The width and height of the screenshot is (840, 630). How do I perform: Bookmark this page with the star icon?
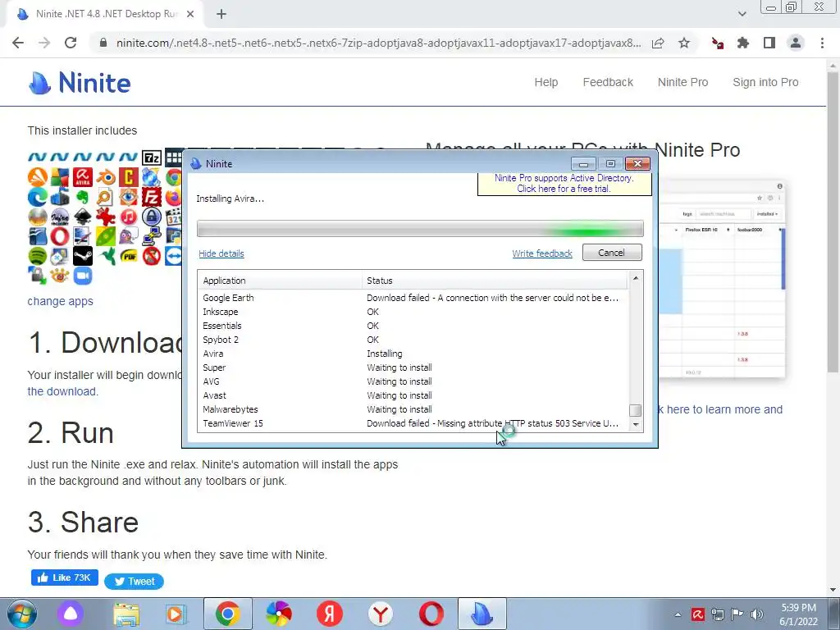pyautogui.click(x=684, y=43)
